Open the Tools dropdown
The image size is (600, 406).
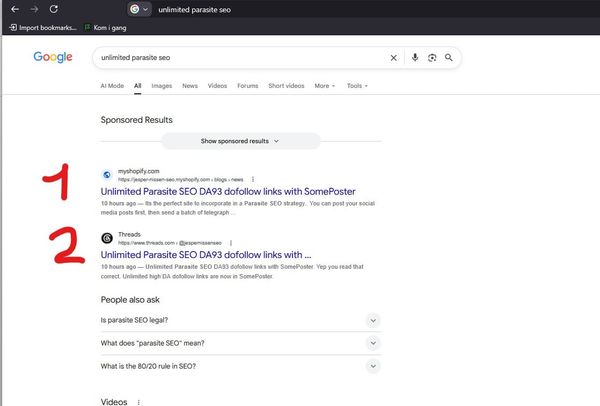point(357,86)
